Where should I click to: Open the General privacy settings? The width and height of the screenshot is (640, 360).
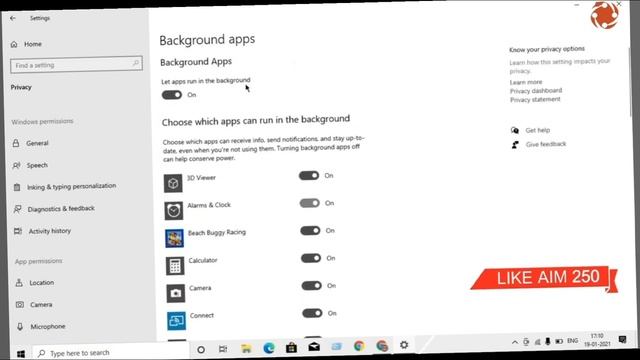coord(37,143)
